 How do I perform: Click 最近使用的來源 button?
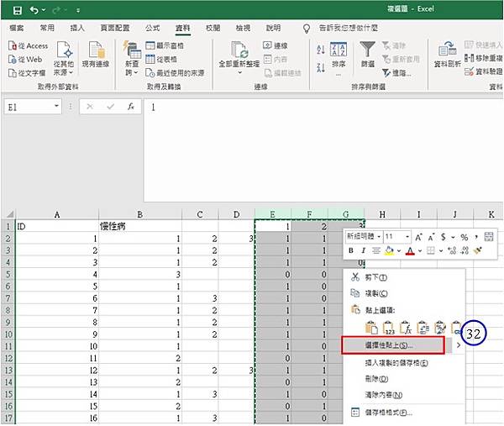click(x=175, y=73)
